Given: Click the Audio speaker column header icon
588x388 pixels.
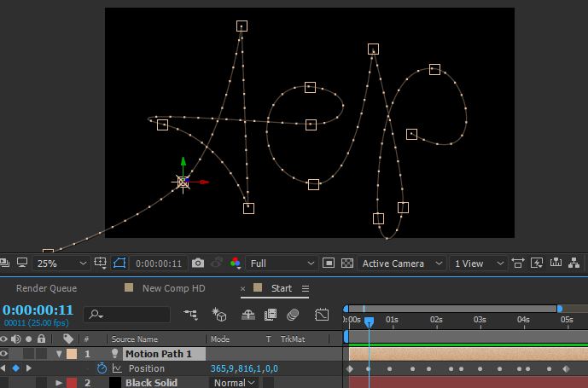Looking at the screenshot, I should pos(16,339).
